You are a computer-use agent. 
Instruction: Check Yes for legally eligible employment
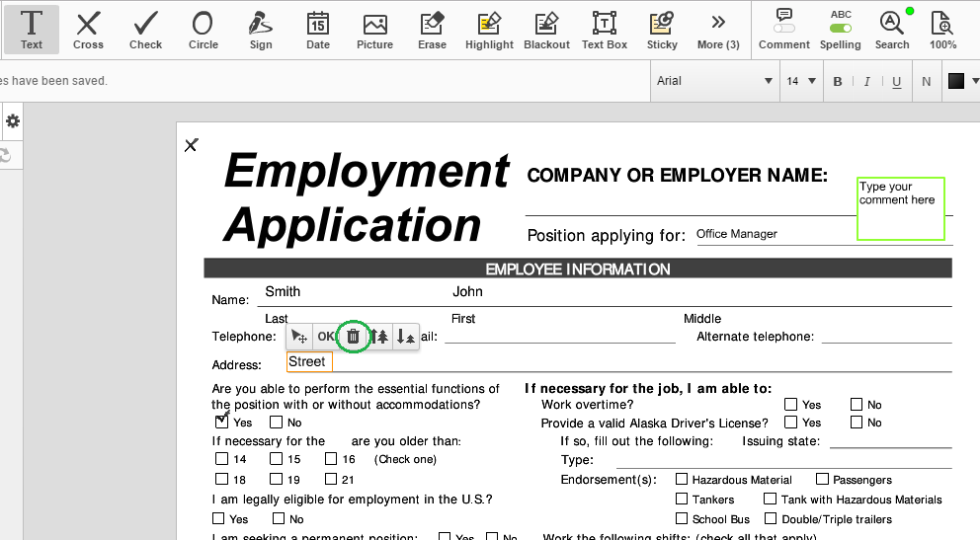point(218,518)
